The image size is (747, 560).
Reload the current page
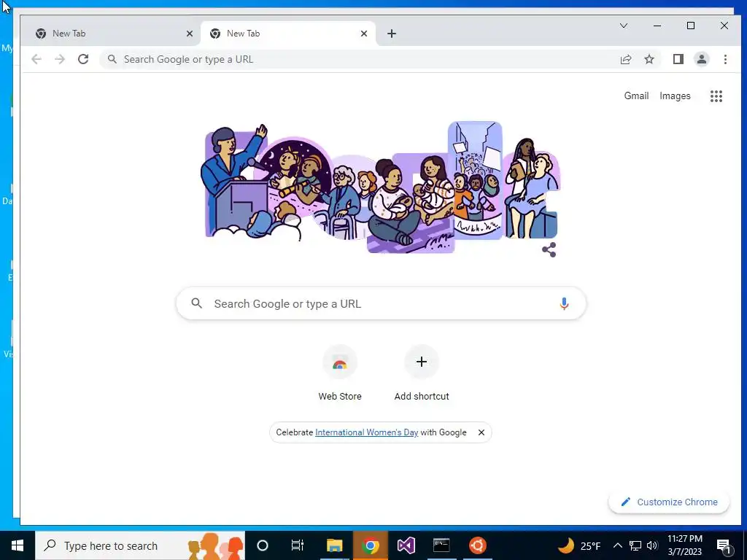click(x=83, y=59)
